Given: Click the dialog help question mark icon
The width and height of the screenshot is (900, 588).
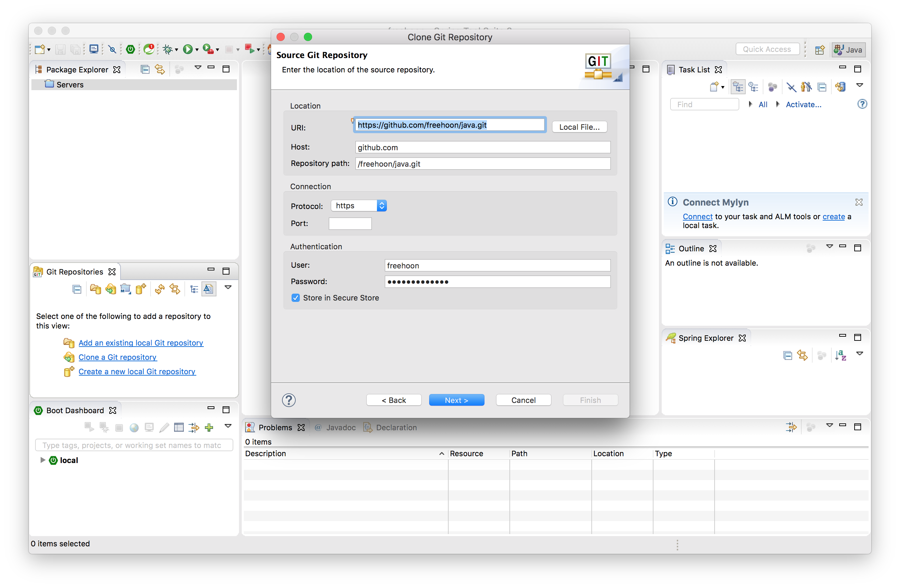Looking at the screenshot, I should pyautogui.click(x=289, y=400).
